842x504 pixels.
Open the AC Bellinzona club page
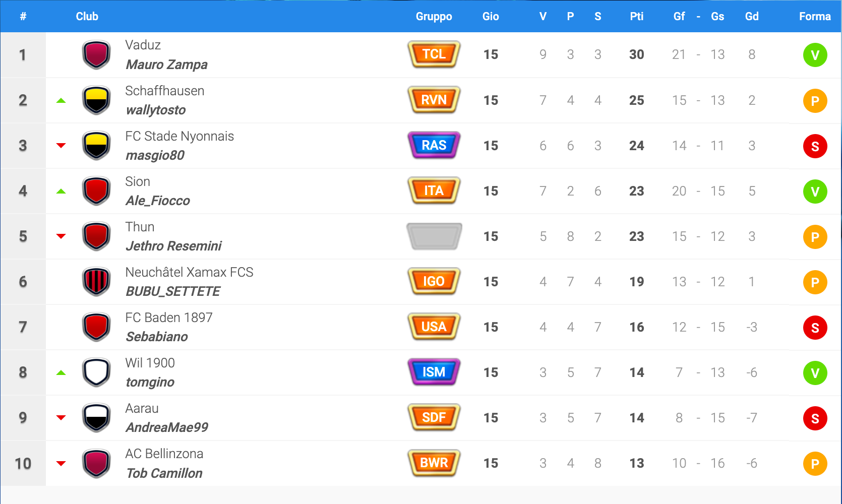tap(164, 454)
